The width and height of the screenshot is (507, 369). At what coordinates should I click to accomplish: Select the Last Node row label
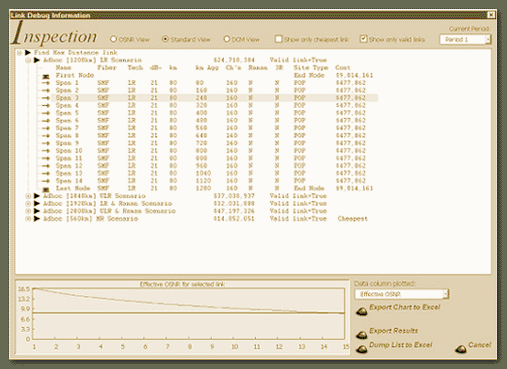pos(73,188)
